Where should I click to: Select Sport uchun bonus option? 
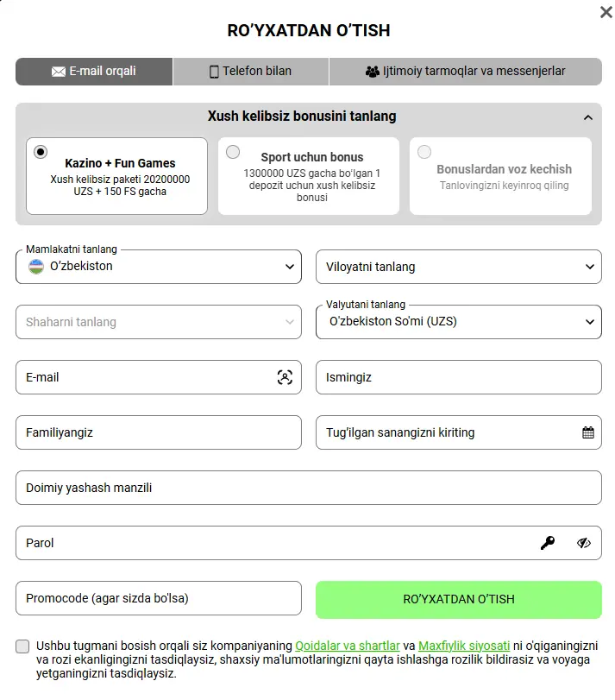233,151
